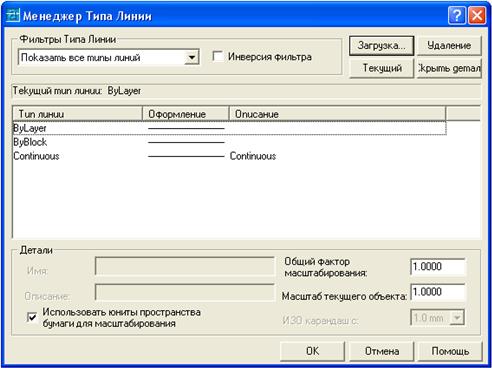The height and width of the screenshot is (368, 492).
Task: Open the ИЗО карандаш 1.0 mm dropdown
Action: [457, 318]
